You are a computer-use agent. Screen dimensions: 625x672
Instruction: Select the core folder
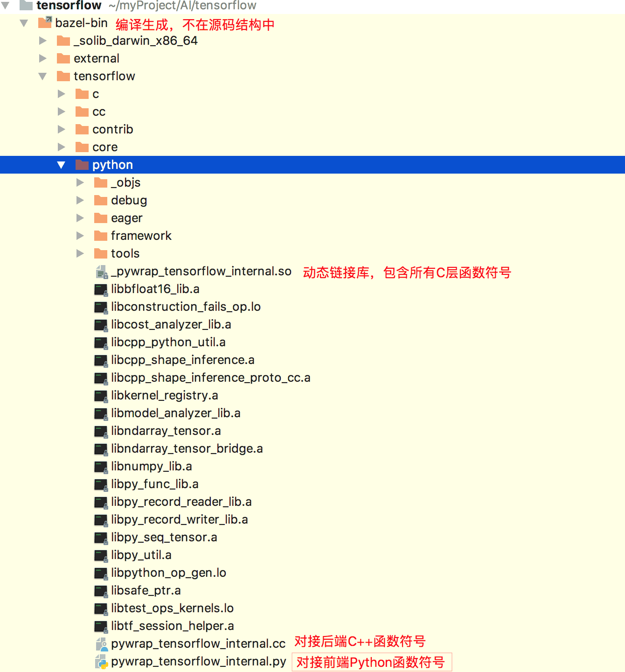(105, 147)
